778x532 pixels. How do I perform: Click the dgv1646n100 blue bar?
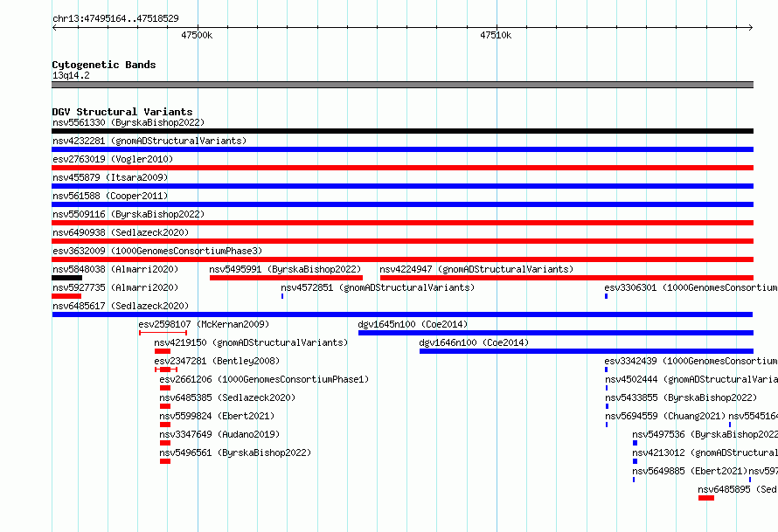coord(587,351)
